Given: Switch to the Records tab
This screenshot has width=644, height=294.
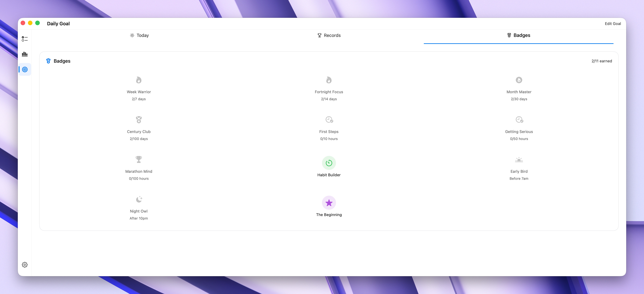Looking at the screenshot, I should point(329,35).
